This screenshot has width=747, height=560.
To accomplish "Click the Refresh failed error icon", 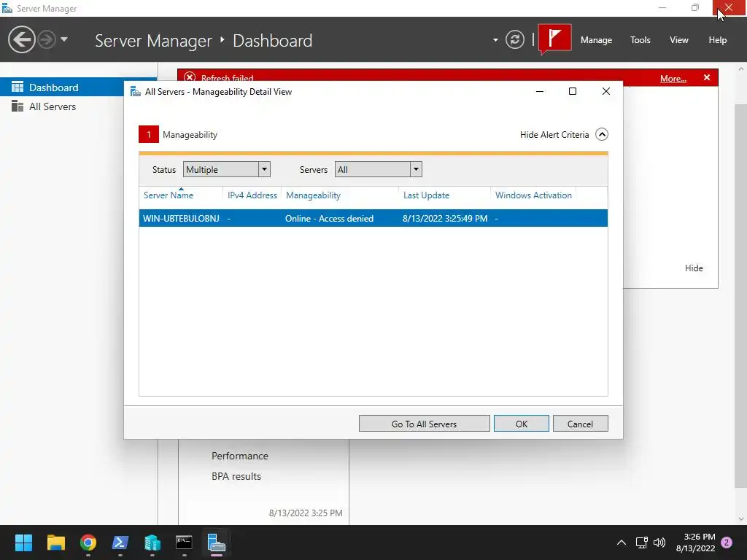I will [190, 77].
